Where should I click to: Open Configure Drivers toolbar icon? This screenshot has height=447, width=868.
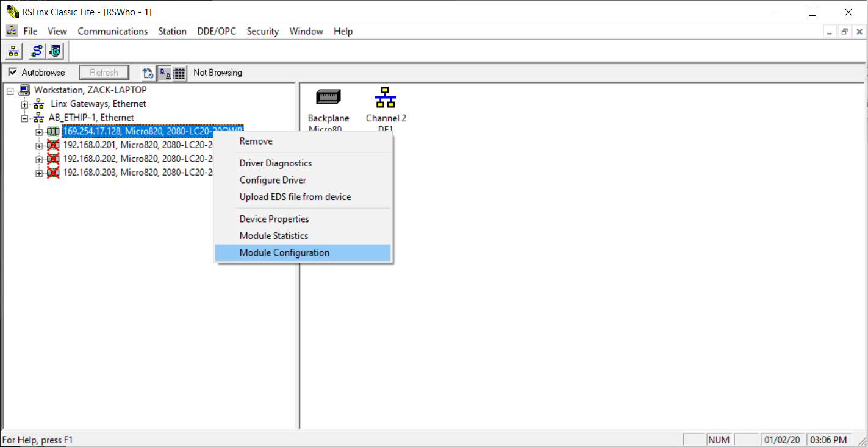(x=37, y=51)
